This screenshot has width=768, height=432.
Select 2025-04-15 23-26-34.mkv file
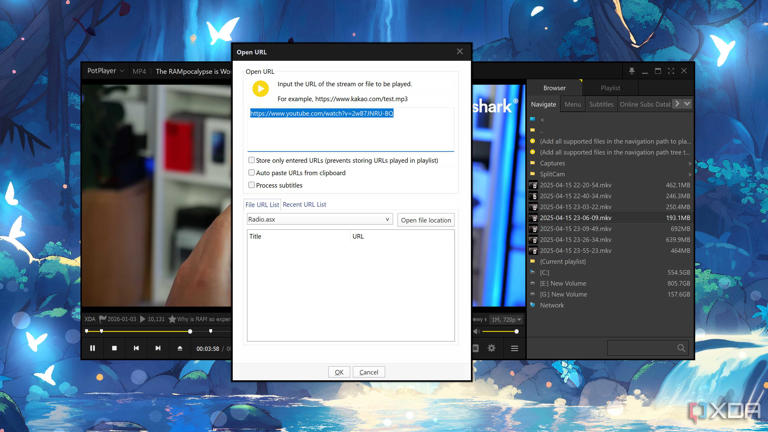(610, 240)
